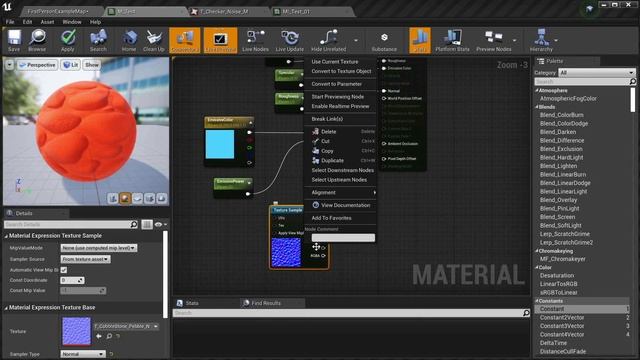Click the Texture thumbnail in Details
Viewport: 640px width, 360px height.
pyautogui.click(x=76, y=331)
